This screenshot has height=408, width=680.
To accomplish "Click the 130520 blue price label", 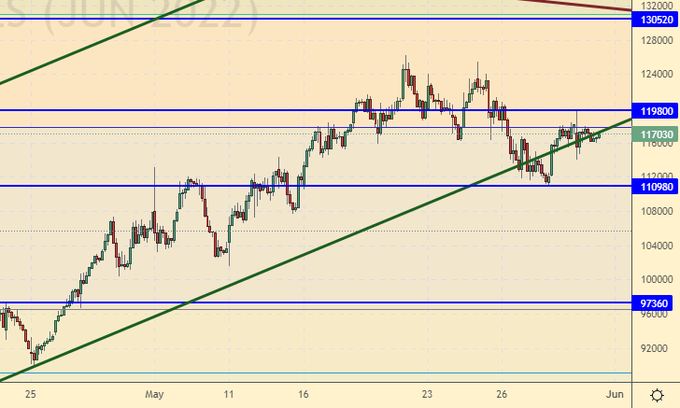I will click(655, 19).
